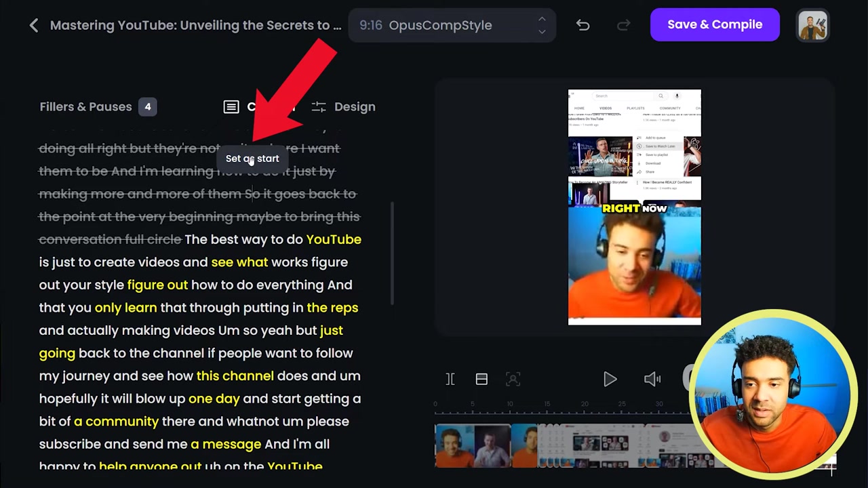
Task: Switch to the Design tab
Action: (343, 107)
